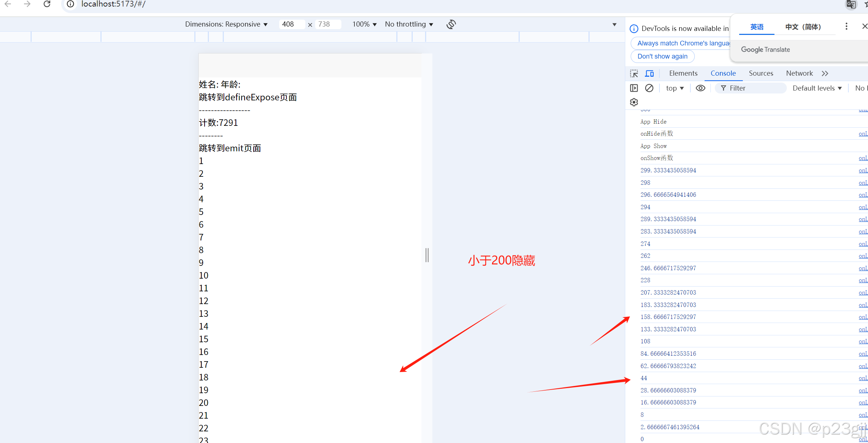This screenshot has width=868, height=443.
Task: Open the Default levels dropdown
Action: pos(817,88)
